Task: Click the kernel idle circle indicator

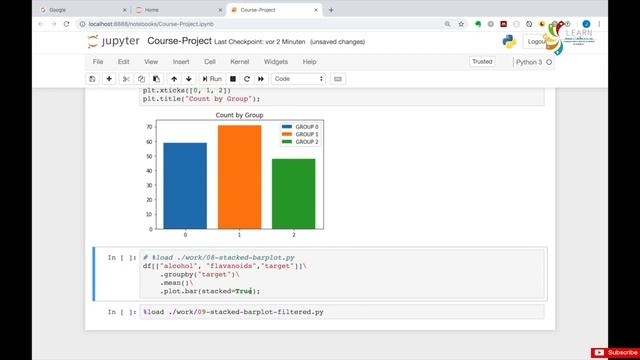Action: pos(549,62)
